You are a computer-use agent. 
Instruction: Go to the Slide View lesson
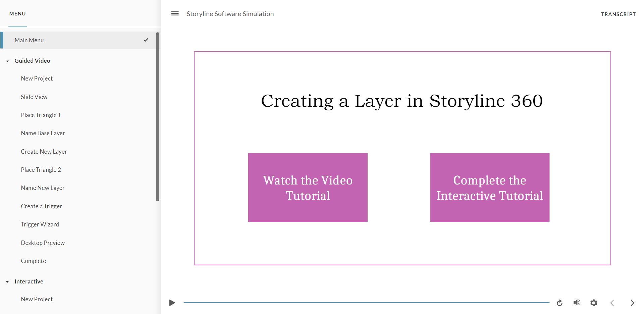point(34,97)
